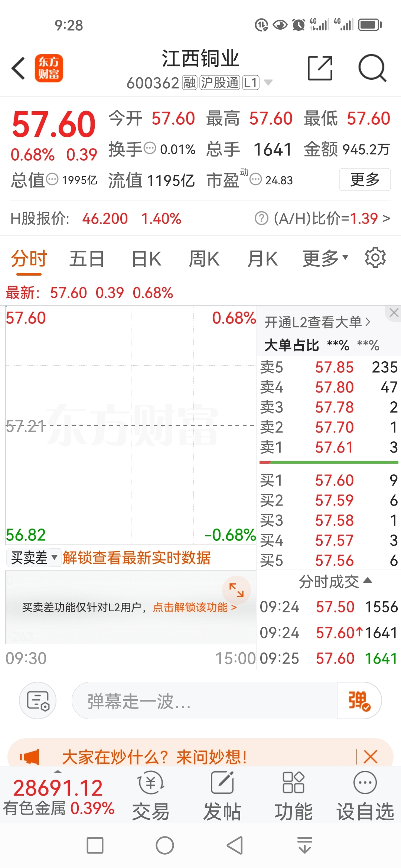Screen dimensions: 401x868
Task: Tap Android recent apps square button
Action: pyautogui.click(x=95, y=846)
